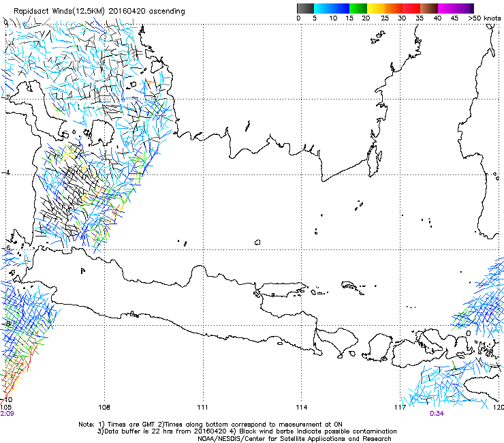Click the '111' longitude axis label
This screenshot has height=443, width=504.
coord(202,407)
